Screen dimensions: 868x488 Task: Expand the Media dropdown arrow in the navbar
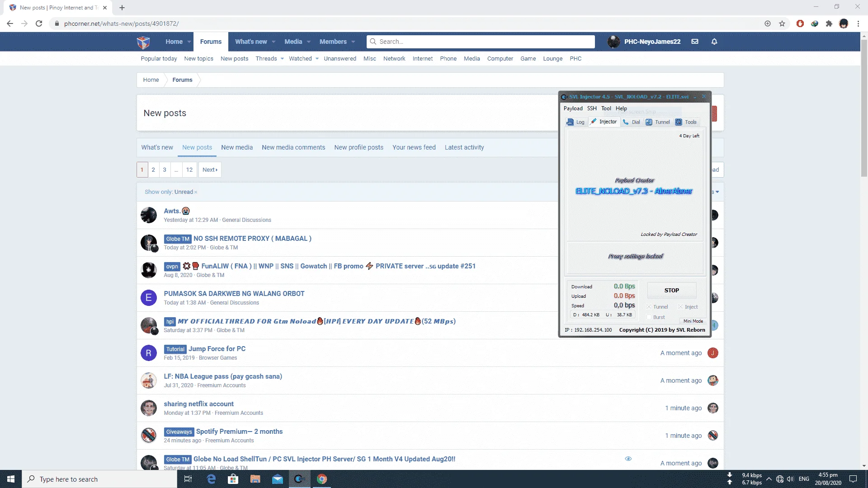[309, 42]
